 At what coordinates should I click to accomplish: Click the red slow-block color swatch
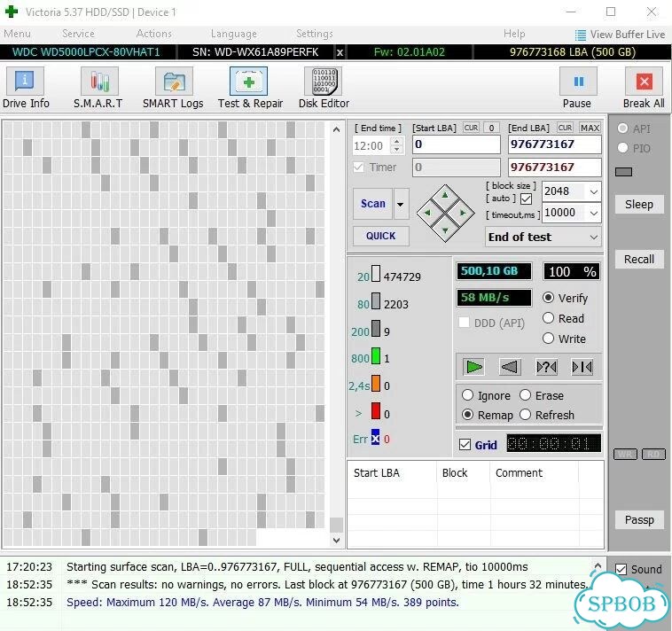pos(375,411)
